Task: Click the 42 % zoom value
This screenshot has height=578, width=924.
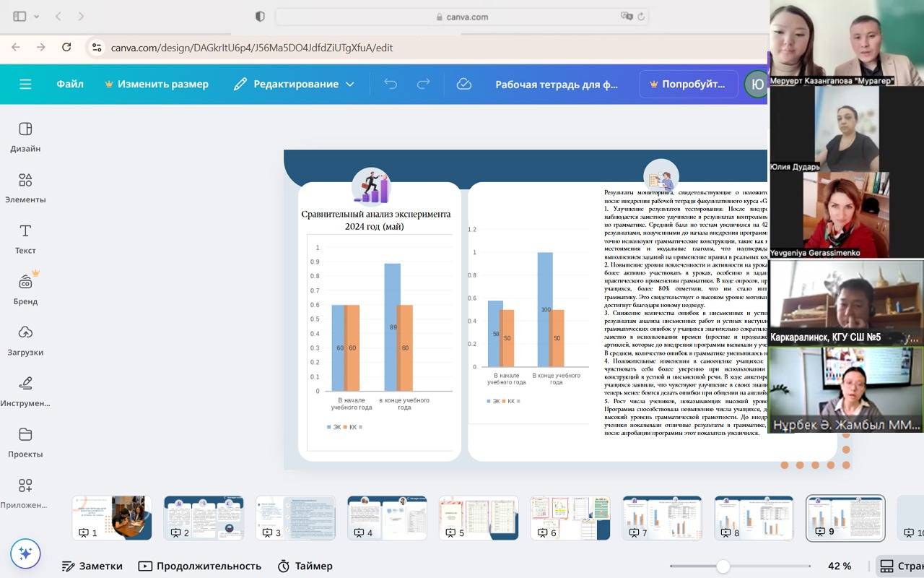Action: click(840, 566)
